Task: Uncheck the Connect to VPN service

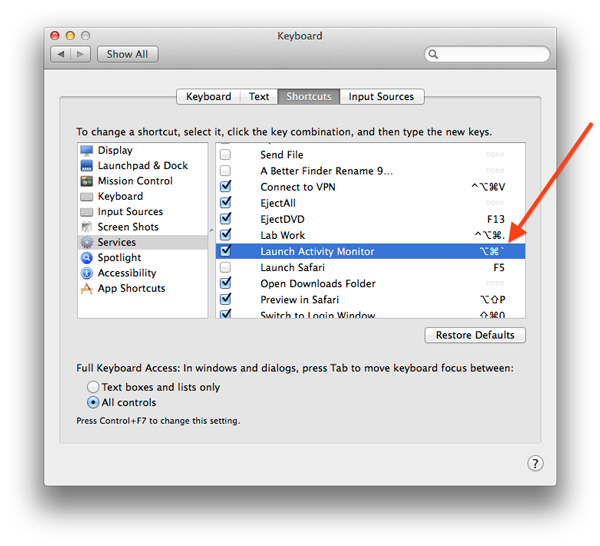Action: coord(225,186)
